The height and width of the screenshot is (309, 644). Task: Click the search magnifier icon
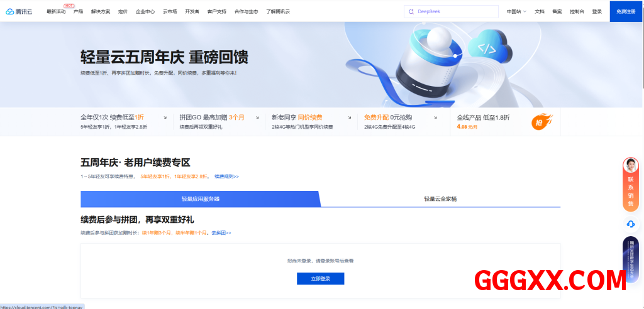(411, 11)
